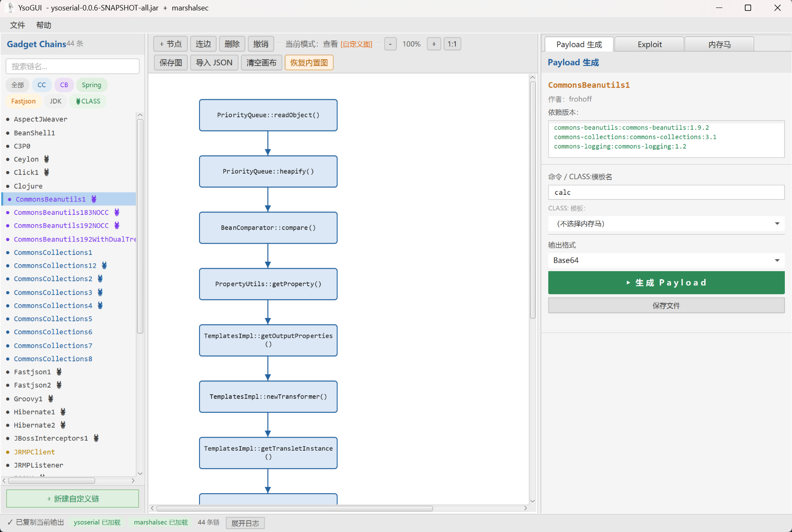Click the 撤销 toolbar button
Image resolution: width=792 pixels, height=532 pixels.
261,44
